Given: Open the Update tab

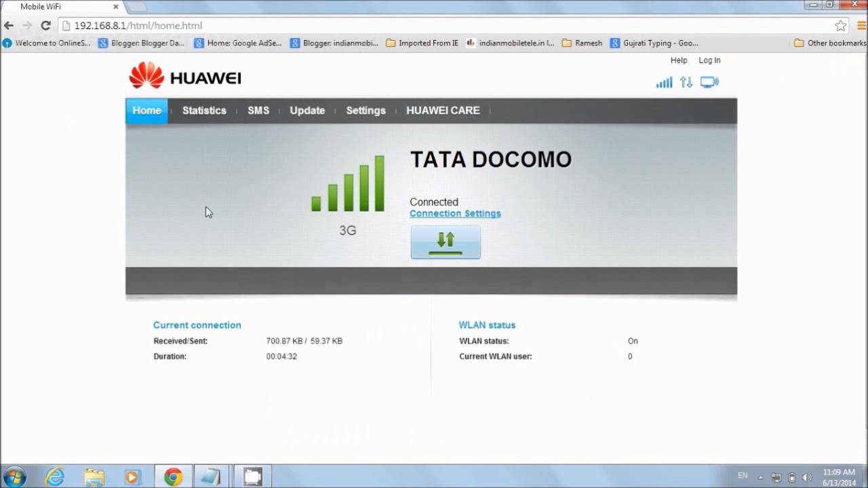Looking at the screenshot, I should (307, 110).
